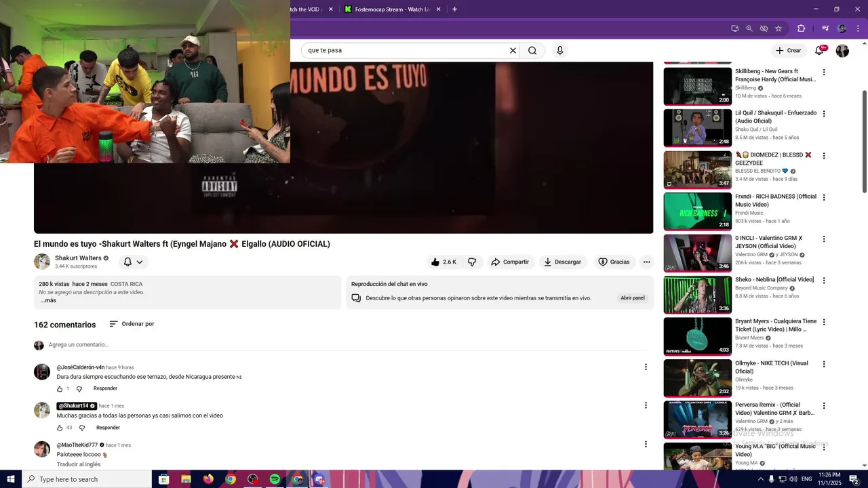This screenshot has height=488, width=868.
Task: Send Gracias to the creator
Action: [614, 262]
